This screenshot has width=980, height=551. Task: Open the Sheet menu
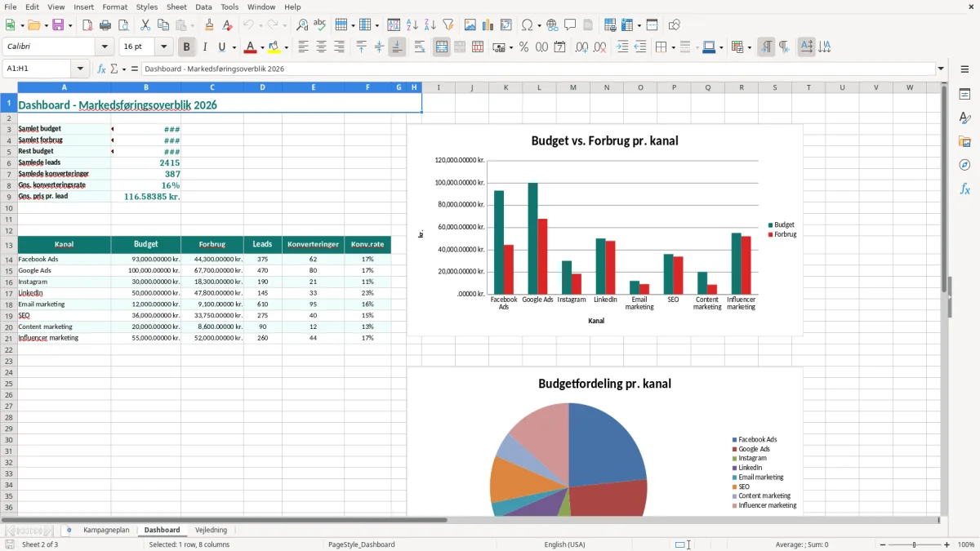pos(176,7)
